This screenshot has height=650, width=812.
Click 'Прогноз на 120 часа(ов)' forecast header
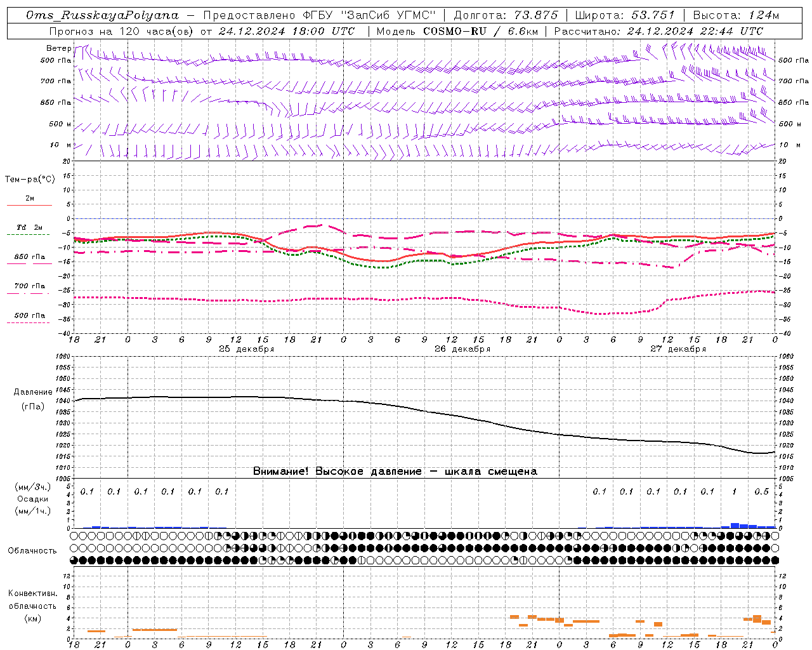[122, 30]
